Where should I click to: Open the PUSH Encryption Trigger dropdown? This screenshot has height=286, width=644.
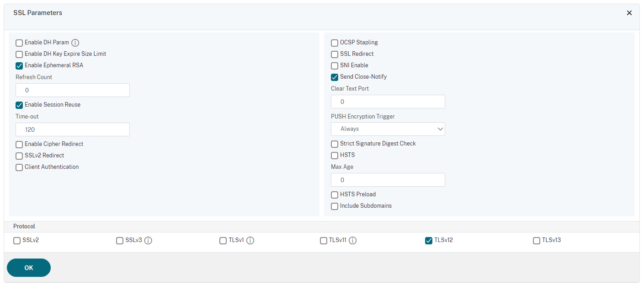click(x=388, y=129)
